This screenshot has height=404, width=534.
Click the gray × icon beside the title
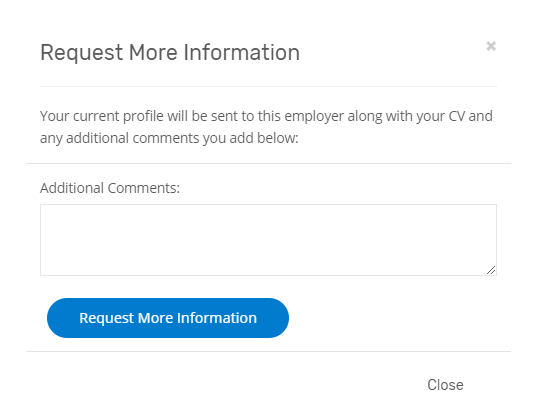(x=491, y=46)
